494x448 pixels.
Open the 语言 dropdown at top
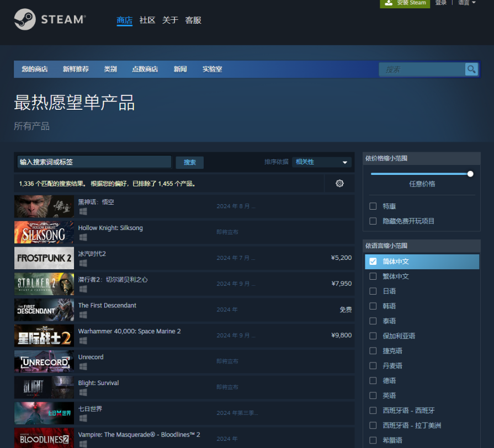tap(466, 3)
